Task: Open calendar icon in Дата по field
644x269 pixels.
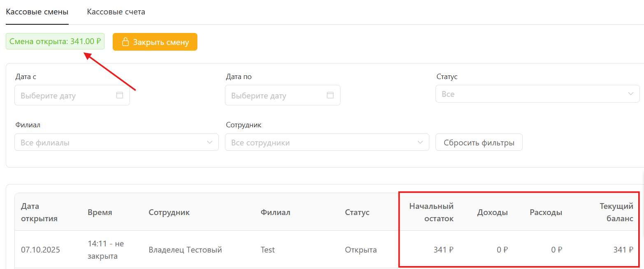Action: click(x=330, y=95)
